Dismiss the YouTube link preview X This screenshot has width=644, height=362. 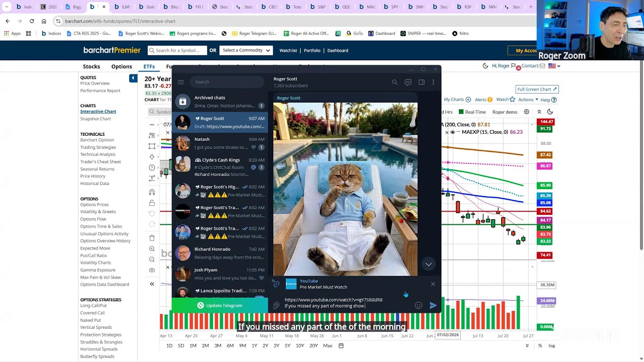coord(433,284)
